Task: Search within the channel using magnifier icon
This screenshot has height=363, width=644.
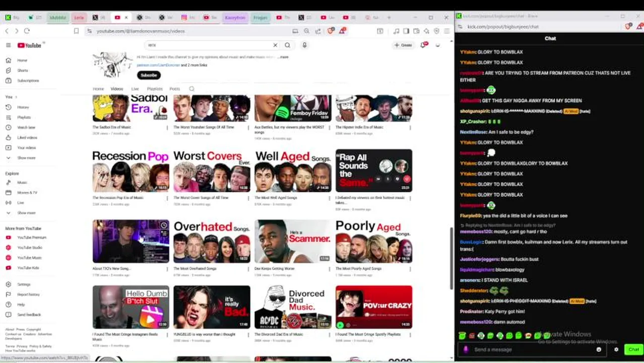Action: pos(191,89)
